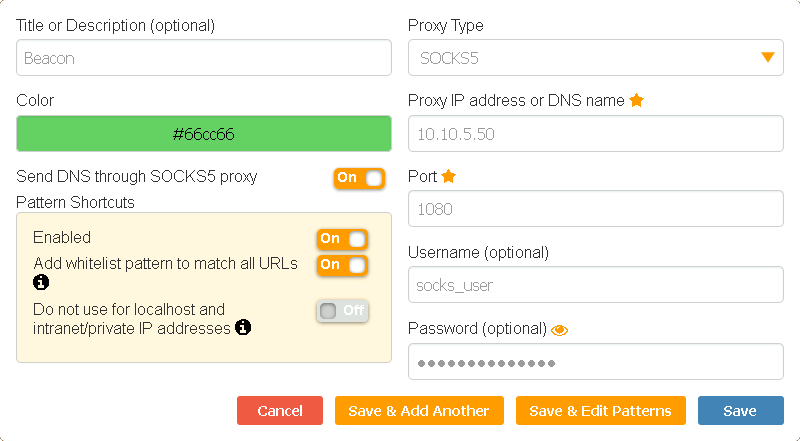The height and width of the screenshot is (441, 800).
Task: Focus the Title or Description field
Action: point(204,58)
